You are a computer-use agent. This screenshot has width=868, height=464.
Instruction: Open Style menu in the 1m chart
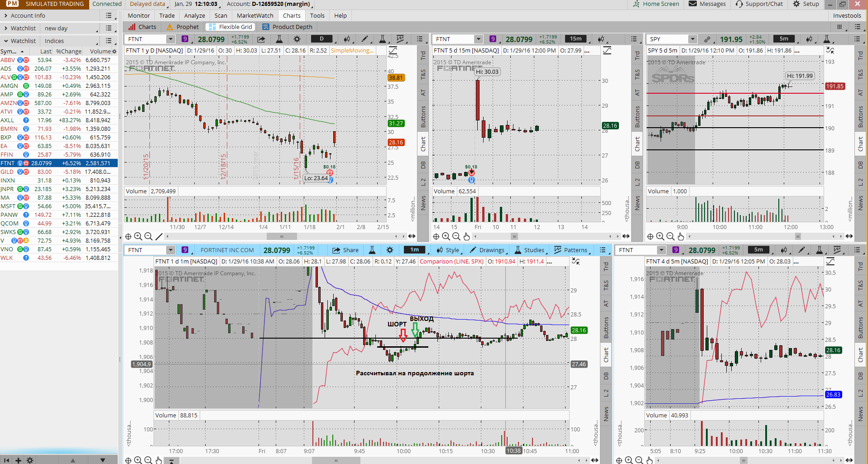(x=448, y=250)
